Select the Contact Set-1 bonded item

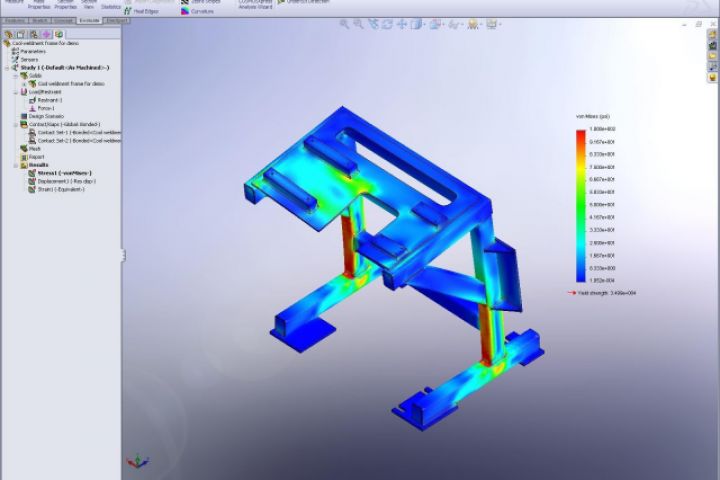click(74, 133)
